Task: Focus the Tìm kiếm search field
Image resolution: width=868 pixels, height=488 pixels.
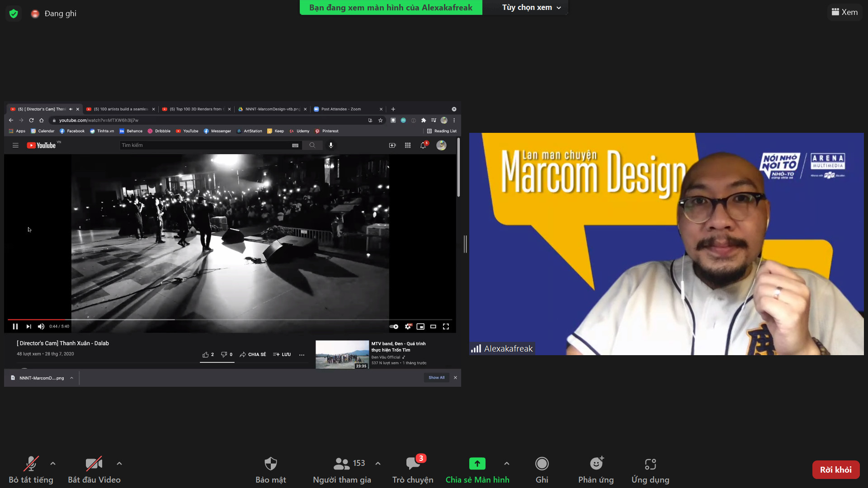Action: (206, 145)
